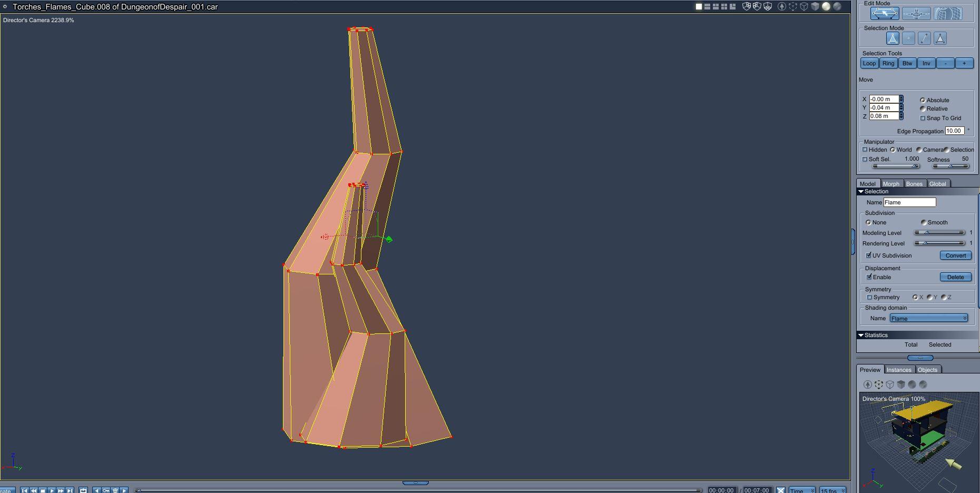Screen dimensions: 980x493
Task: Click the up-arrow circle icon in viewport toolbar
Action: coord(782,6)
